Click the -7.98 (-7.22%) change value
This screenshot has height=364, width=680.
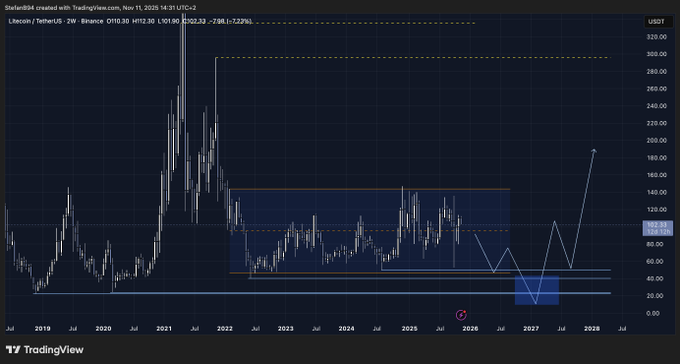(230, 21)
